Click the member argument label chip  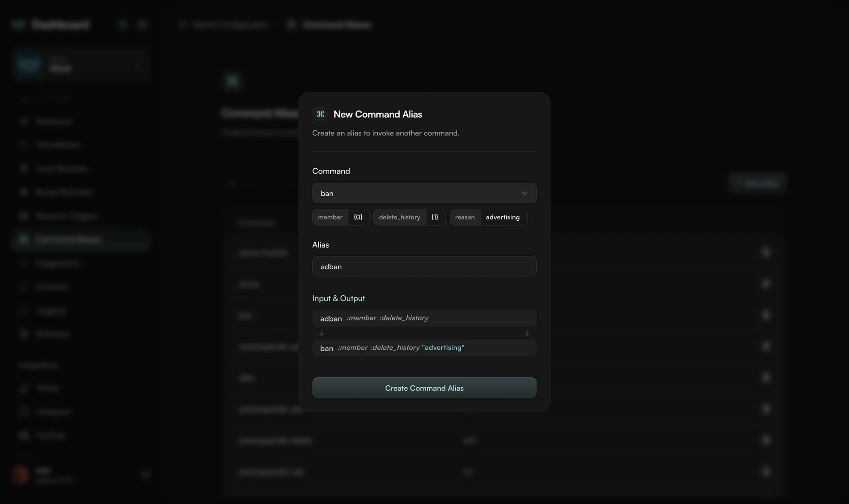point(330,217)
